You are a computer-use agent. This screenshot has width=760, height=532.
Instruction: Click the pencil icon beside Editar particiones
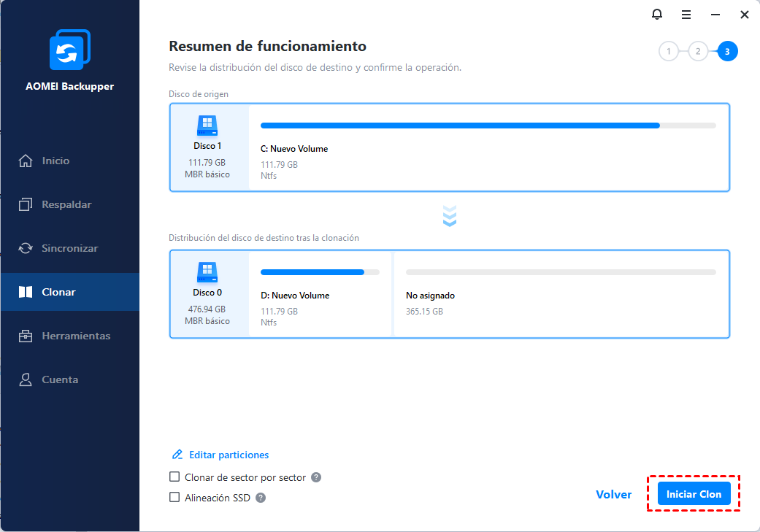pyautogui.click(x=177, y=455)
